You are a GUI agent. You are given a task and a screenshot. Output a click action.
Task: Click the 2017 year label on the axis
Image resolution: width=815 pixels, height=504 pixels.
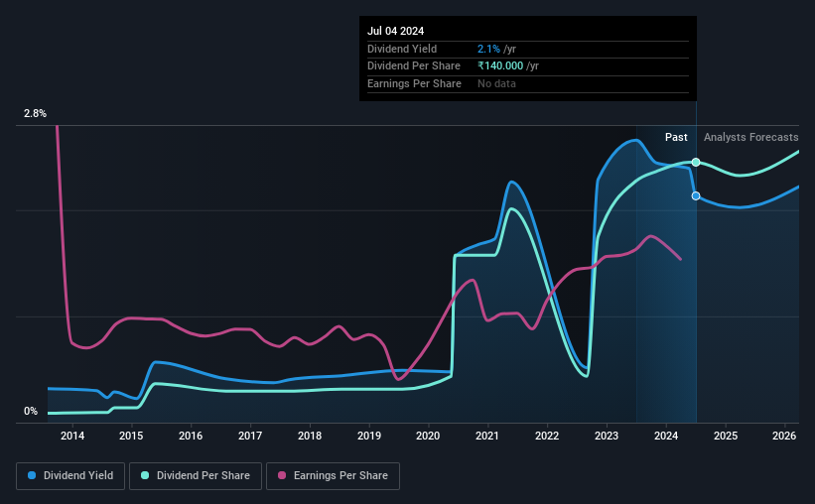pyautogui.click(x=250, y=436)
